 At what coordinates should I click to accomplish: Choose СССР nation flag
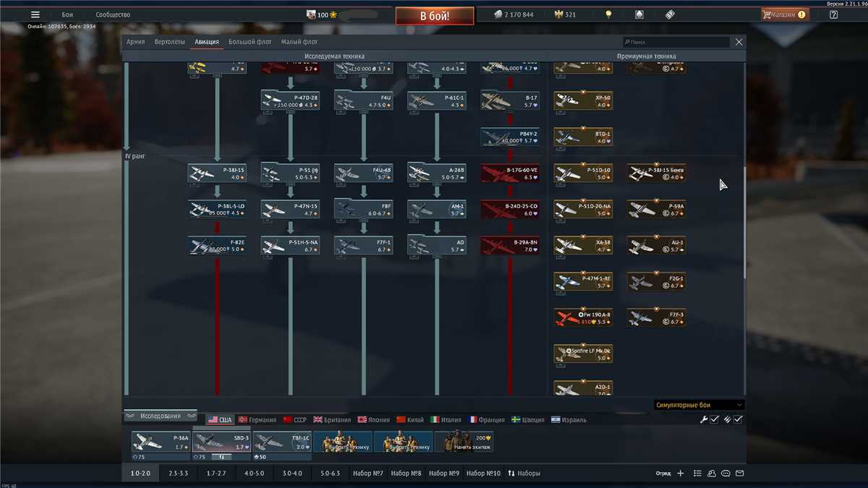pyautogui.click(x=295, y=419)
